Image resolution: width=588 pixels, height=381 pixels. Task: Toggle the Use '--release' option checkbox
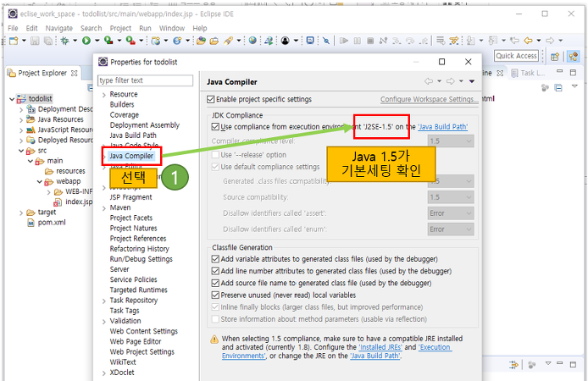(x=215, y=155)
